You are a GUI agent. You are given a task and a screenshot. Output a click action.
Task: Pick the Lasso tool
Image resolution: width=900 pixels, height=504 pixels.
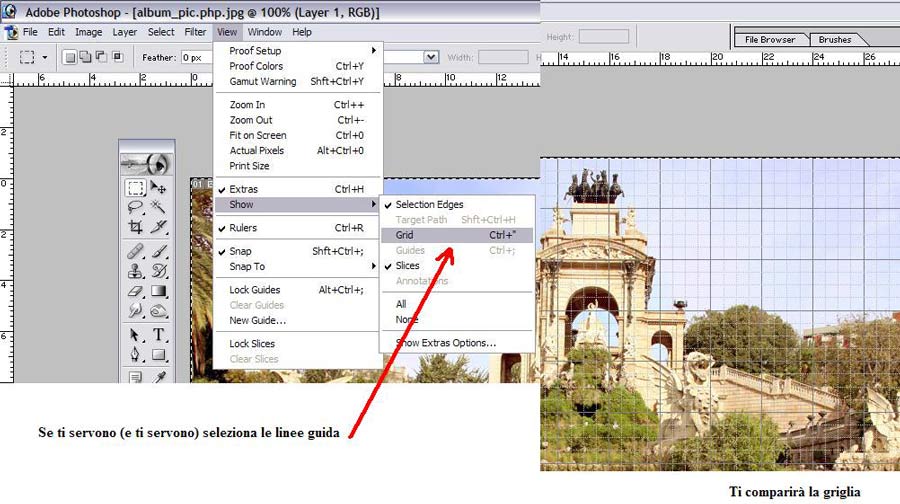click(x=135, y=207)
